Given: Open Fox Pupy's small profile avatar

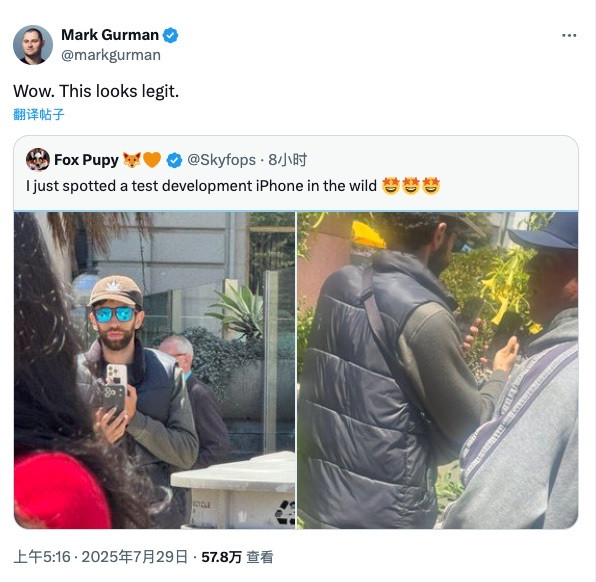Looking at the screenshot, I should tap(38, 160).
